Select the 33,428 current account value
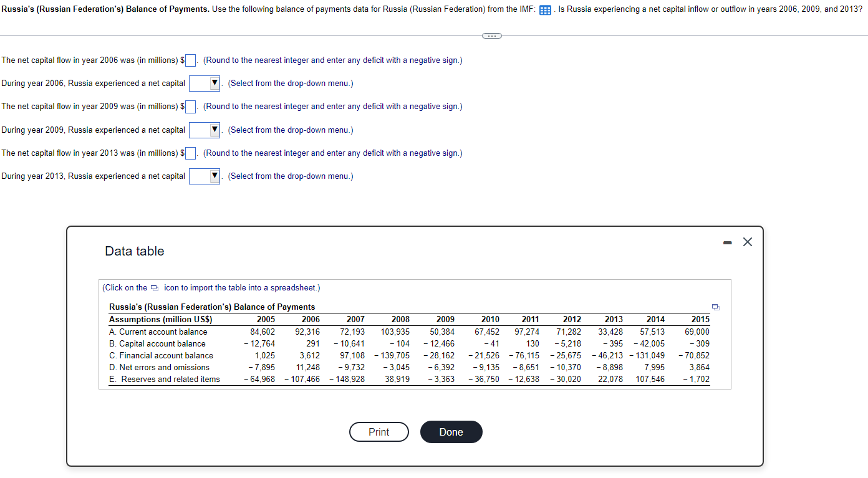 (610, 332)
